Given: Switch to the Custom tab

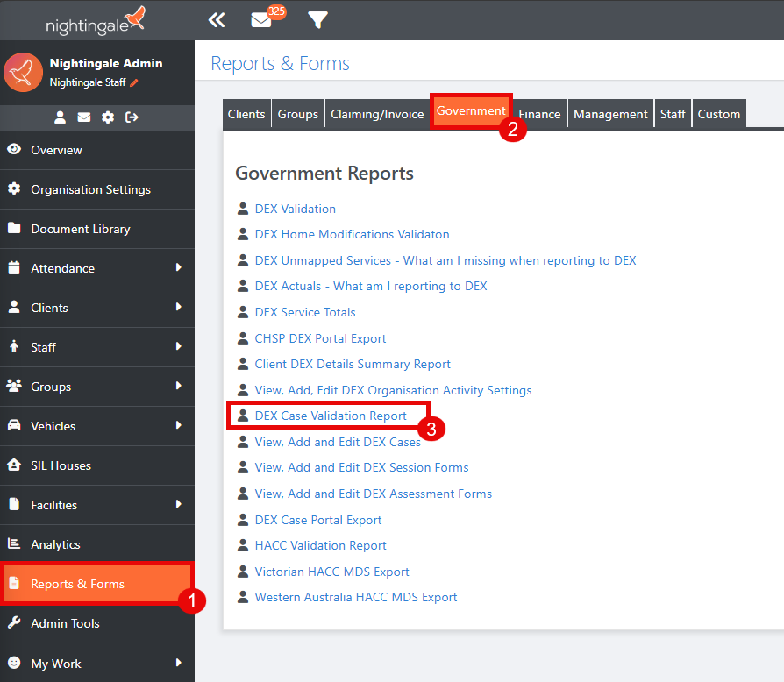Looking at the screenshot, I should tap(719, 114).
